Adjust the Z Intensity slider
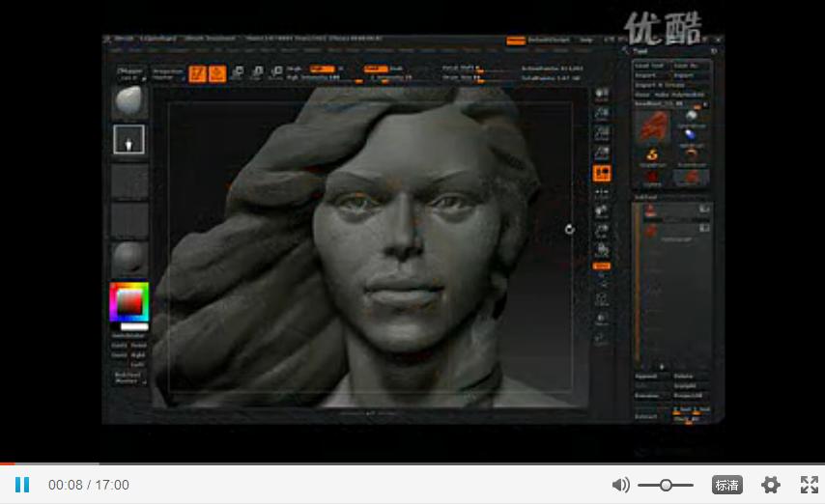This screenshot has width=825, height=504. 392,78
